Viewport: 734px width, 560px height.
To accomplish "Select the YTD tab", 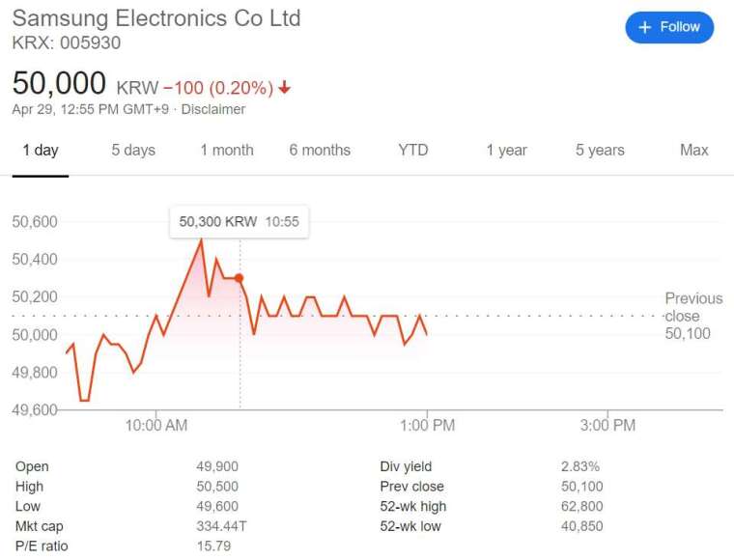I will pos(413,151).
